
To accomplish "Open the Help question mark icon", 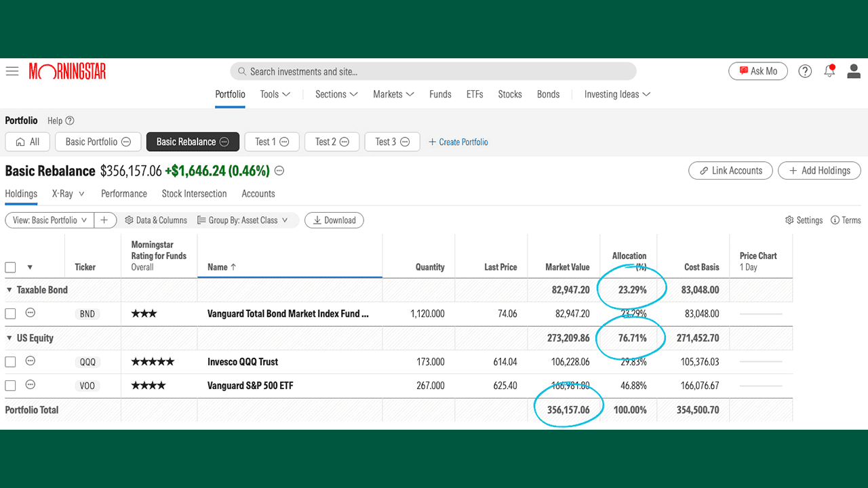I will [805, 70].
